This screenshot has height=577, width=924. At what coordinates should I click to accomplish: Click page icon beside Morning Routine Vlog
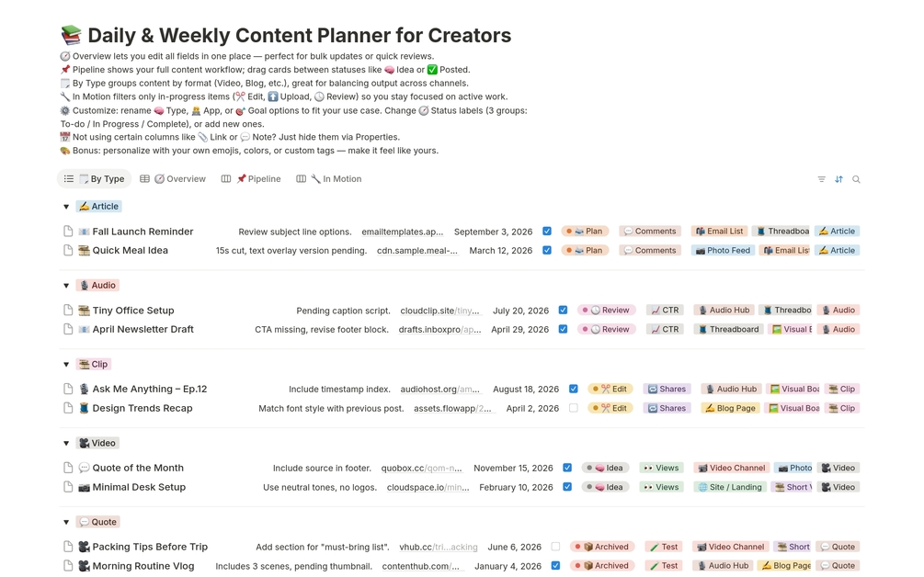[x=68, y=566]
